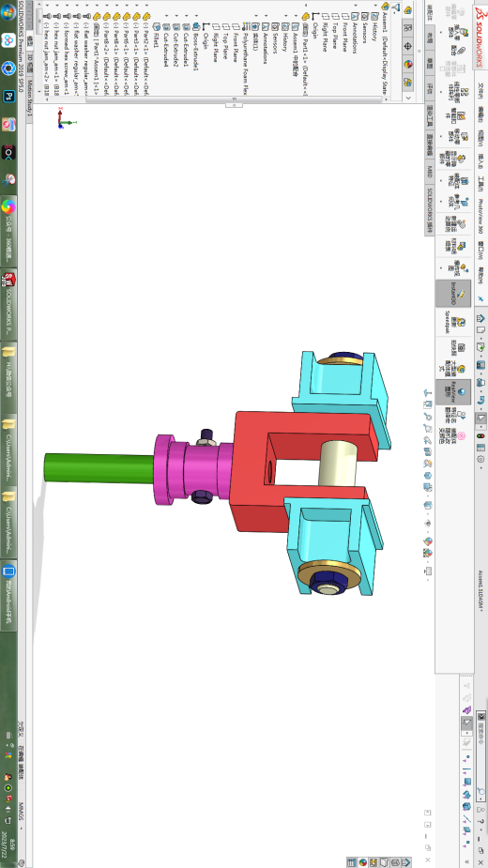488x868 pixels.
Task: Click the FeatureManager filter funnel icon
Action: [395, 8]
